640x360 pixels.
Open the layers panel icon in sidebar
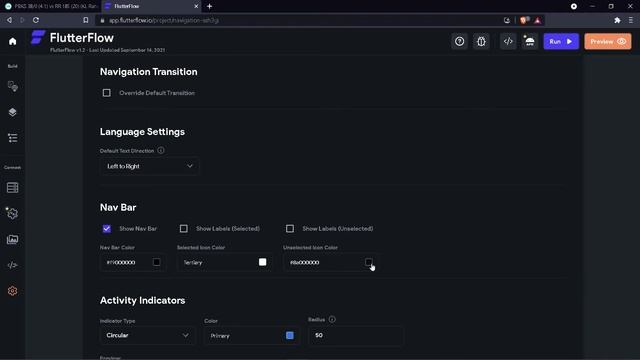coord(13,112)
